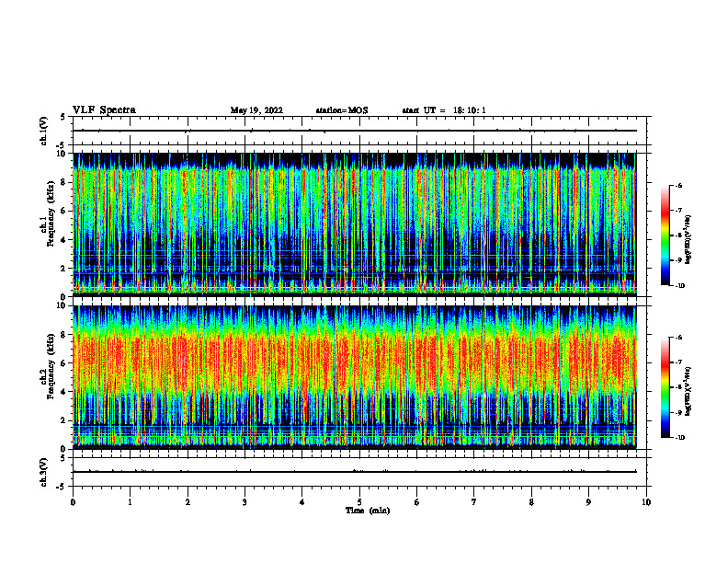Click the ch.1 voltage trace line

pyautogui.click(x=355, y=131)
